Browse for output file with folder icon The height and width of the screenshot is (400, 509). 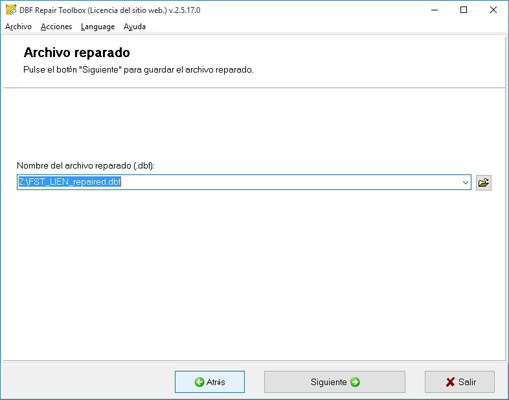point(483,183)
